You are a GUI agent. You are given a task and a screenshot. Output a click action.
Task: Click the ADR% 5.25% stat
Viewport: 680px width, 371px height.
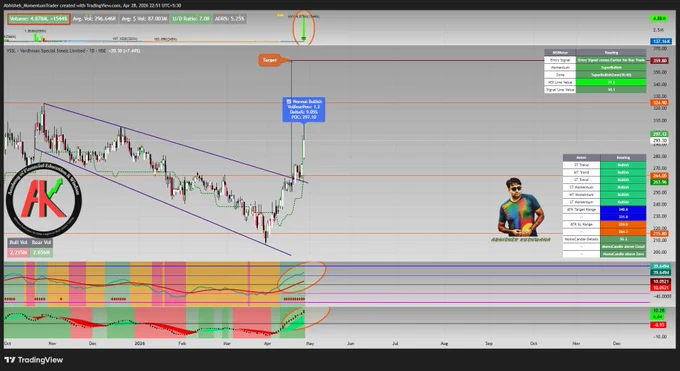click(229, 19)
